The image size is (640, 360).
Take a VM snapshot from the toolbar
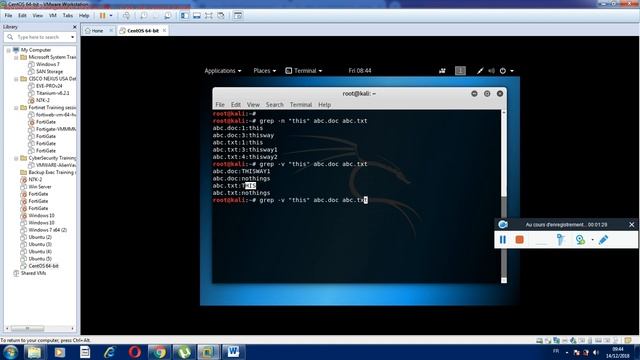click(144, 16)
